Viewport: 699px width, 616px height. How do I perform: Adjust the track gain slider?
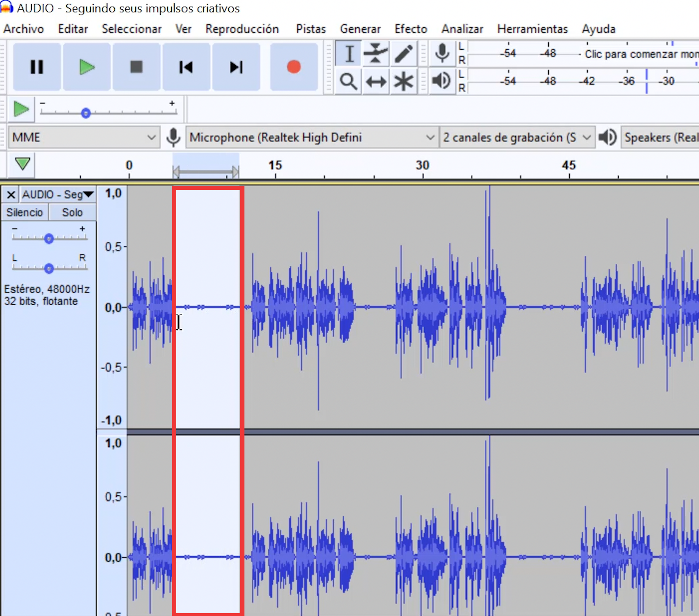[x=49, y=238]
